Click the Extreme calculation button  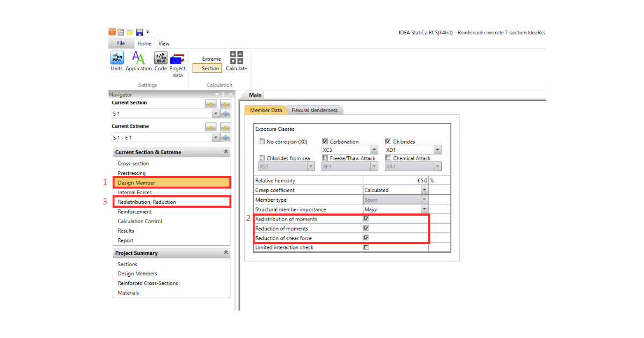tap(211, 59)
